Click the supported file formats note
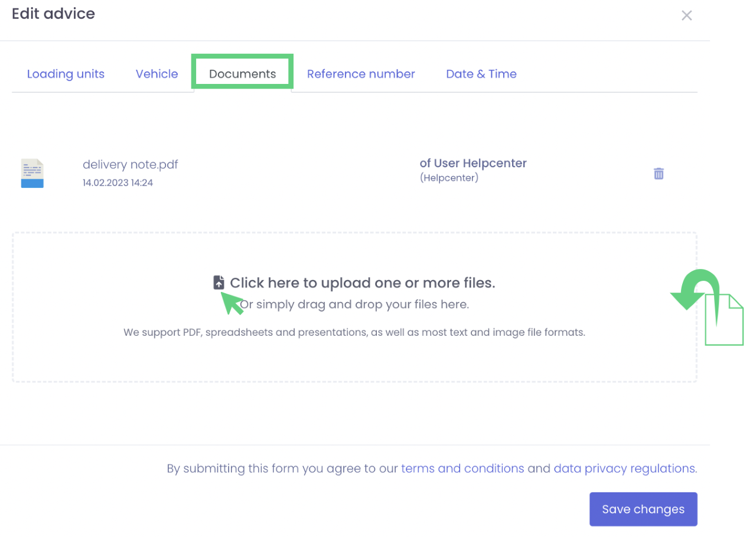The width and height of the screenshot is (756, 545). (x=354, y=332)
